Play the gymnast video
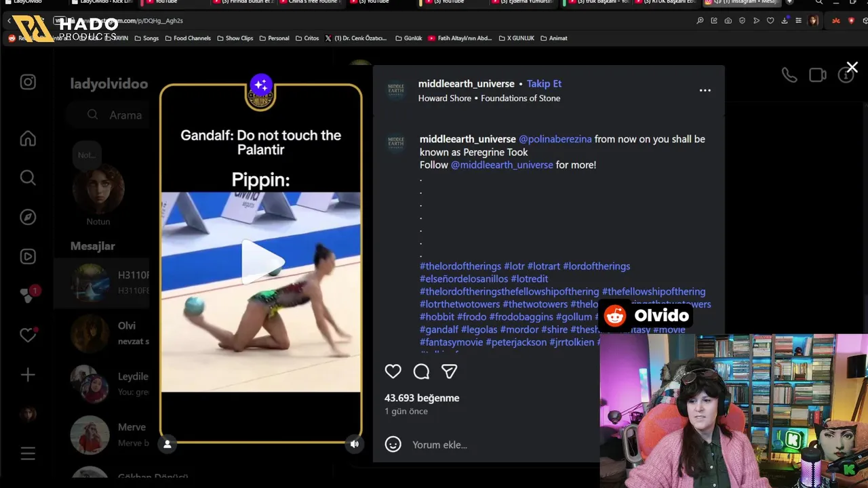 click(261, 262)
